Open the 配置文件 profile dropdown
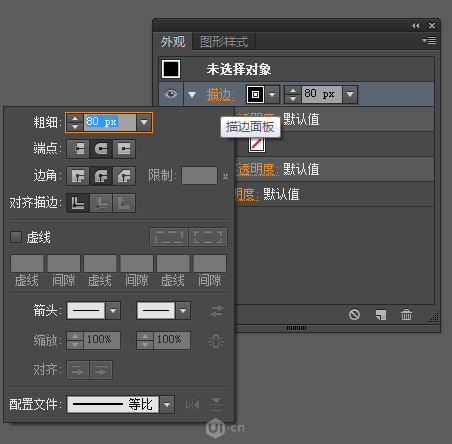This screenshot has height=444, width=452. click(x=167, y=405)
